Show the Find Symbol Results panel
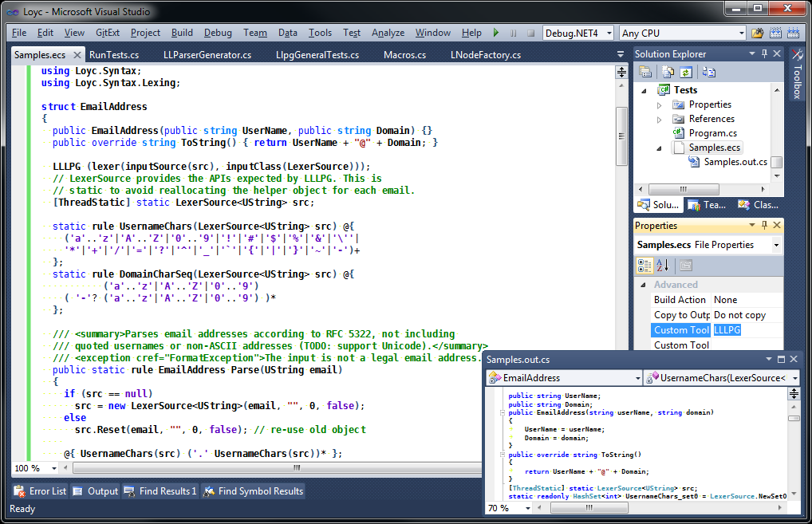The width and height of the screenshot is (812, 524). [x=253, y=491]
